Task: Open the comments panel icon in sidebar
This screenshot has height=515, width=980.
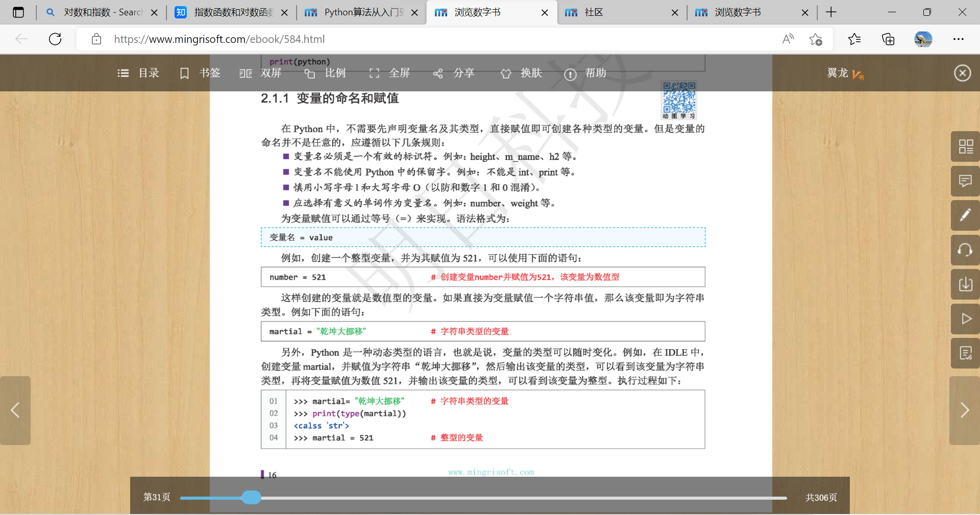Action: (x=965, y=181)
